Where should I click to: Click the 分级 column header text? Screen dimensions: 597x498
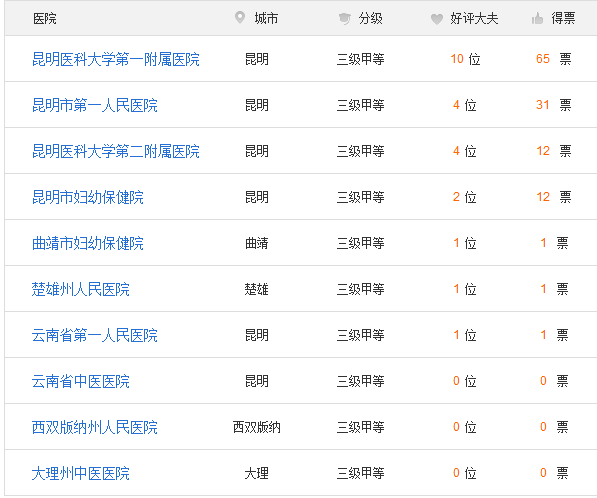[x=370, y=18]
